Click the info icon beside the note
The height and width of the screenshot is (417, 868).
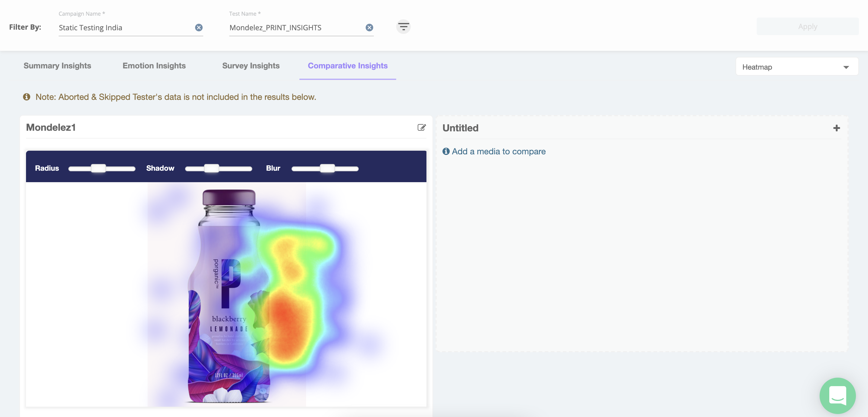pos(27,97)
